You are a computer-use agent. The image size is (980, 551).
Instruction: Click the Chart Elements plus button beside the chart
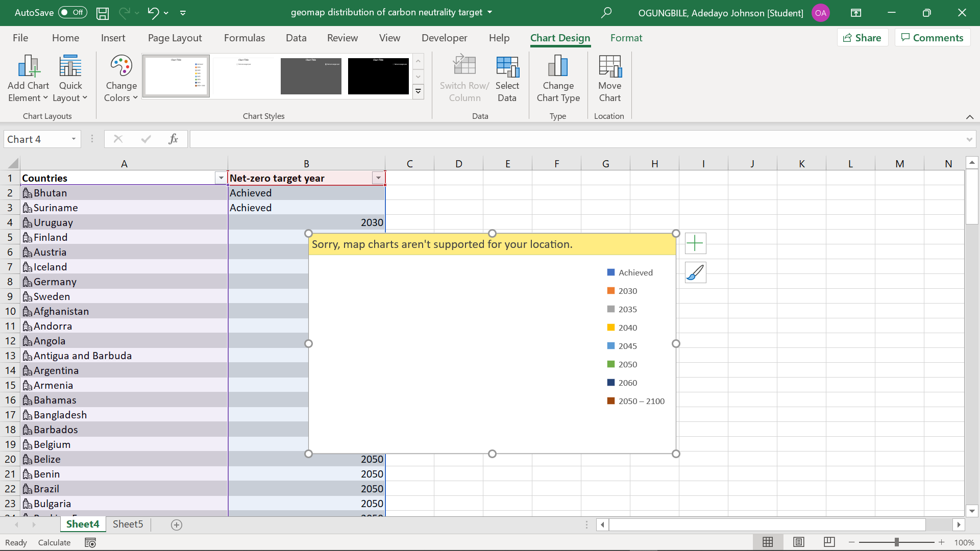pos(695,243)
